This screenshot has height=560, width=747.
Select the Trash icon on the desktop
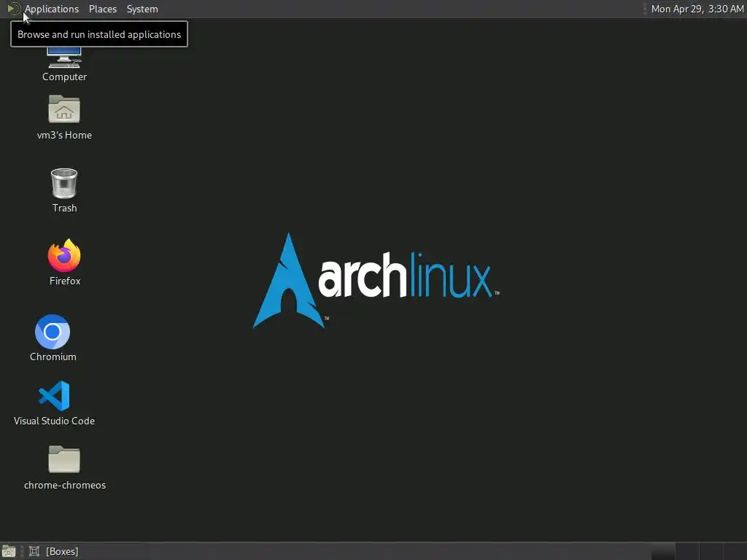tap(64, 183)
